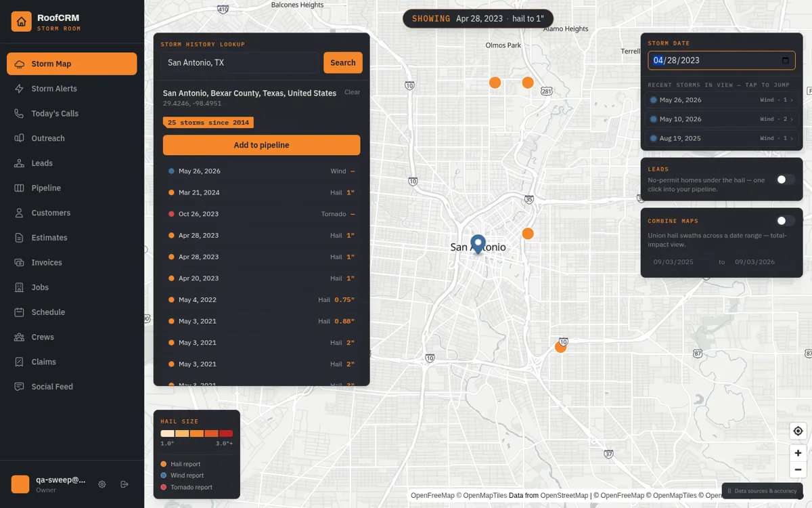Click the Crews group icon
The width and height of the screenshot is (812, 508).
pyautogui.click(x=19, y=337)
